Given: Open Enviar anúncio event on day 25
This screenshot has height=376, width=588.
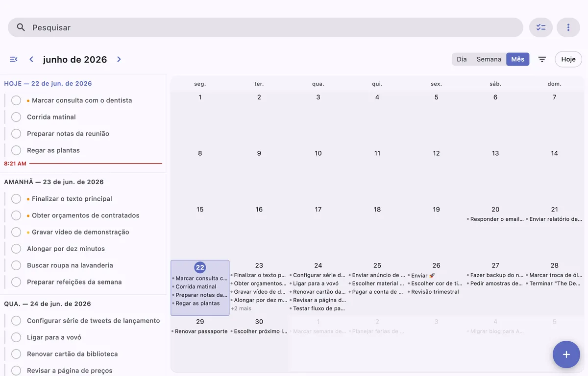Looking at the screenshot, I should click(377, 275).
